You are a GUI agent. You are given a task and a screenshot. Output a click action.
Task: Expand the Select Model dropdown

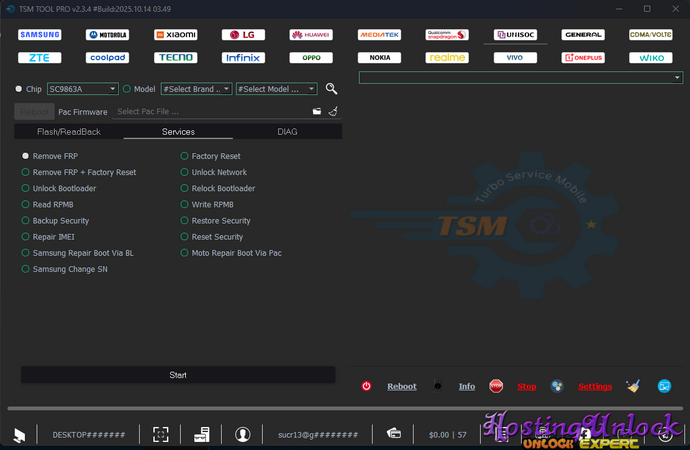tap(276, 89)
